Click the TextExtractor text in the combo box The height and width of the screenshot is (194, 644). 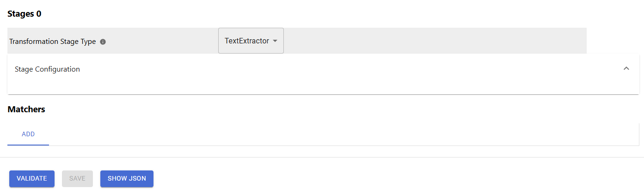[x=247, y=41]
